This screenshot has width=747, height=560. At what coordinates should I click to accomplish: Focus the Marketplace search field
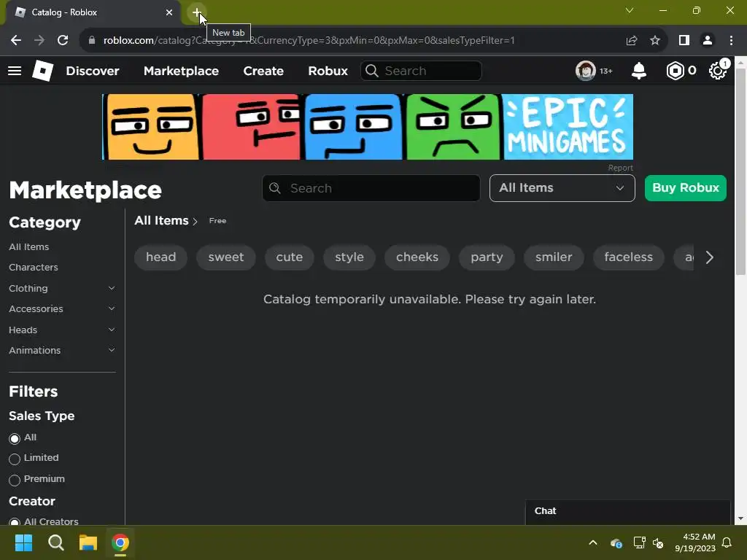(x=371, y=188)
